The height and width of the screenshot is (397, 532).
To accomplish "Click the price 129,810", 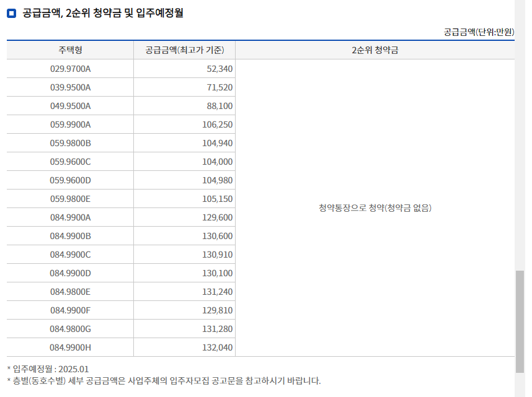I will pyautogui.click(x=218, y=310).
